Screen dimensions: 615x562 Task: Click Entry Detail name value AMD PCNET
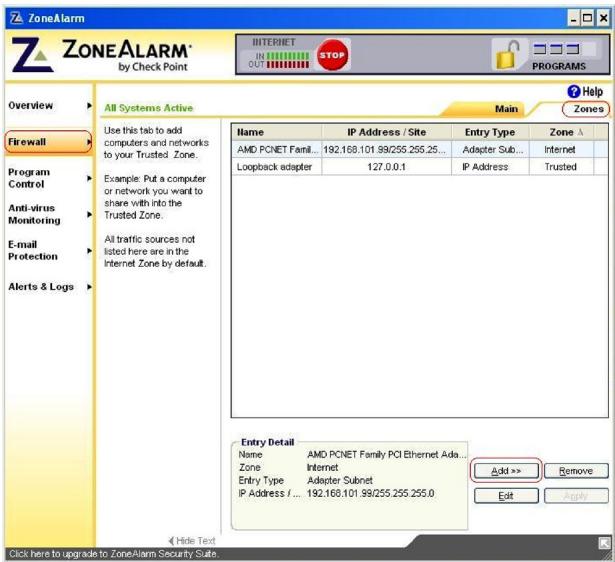pyautogui.click(x=386, y=455)
